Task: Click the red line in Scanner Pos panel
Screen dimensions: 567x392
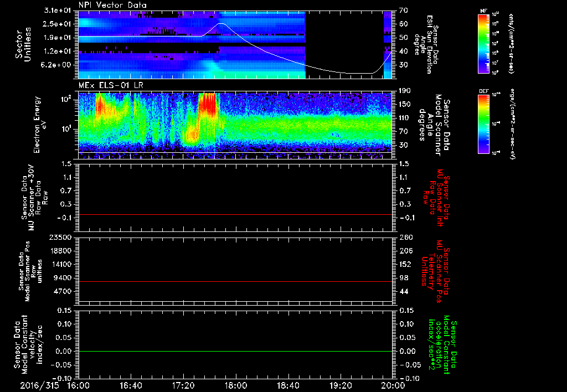Action: [235, 281]
